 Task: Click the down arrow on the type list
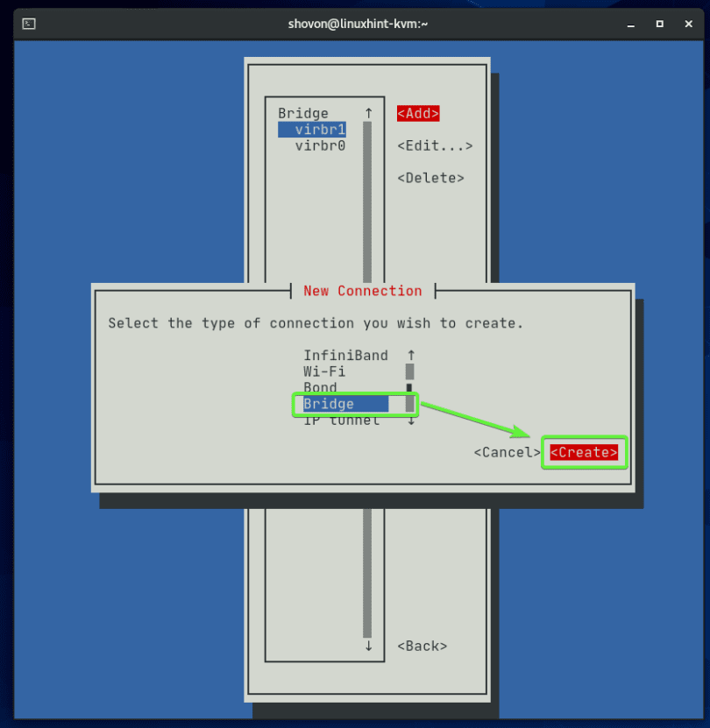tap(409, 420)
